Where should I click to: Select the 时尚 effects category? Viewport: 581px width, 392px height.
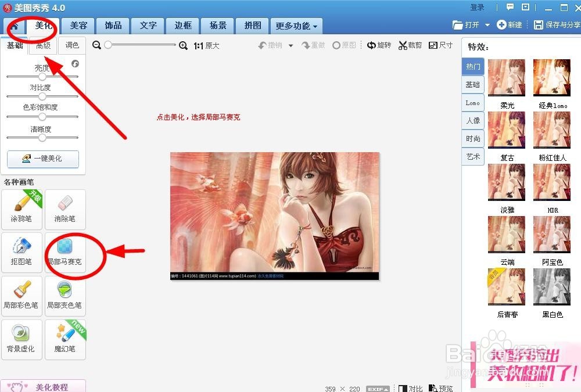pos(473,139)
